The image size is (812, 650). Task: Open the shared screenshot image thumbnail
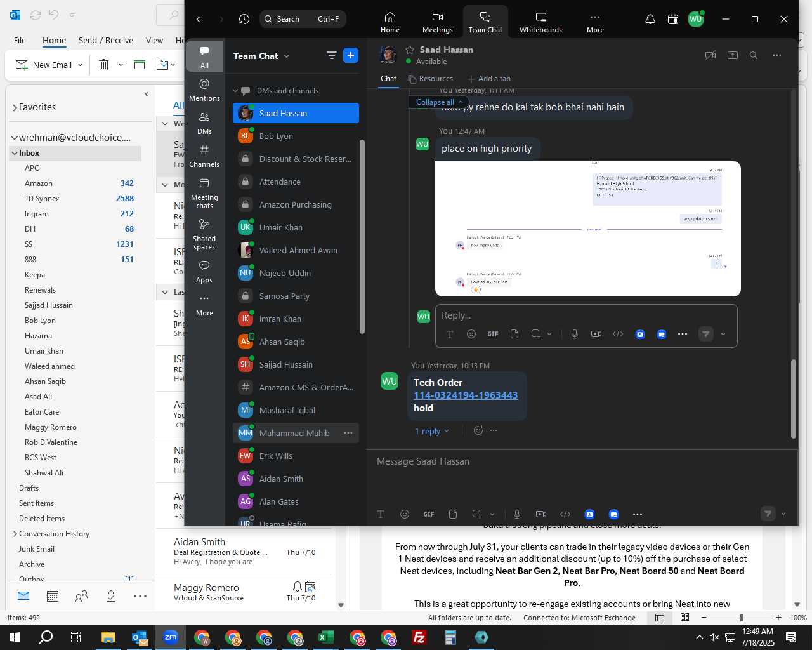click(x=587, y=229)
